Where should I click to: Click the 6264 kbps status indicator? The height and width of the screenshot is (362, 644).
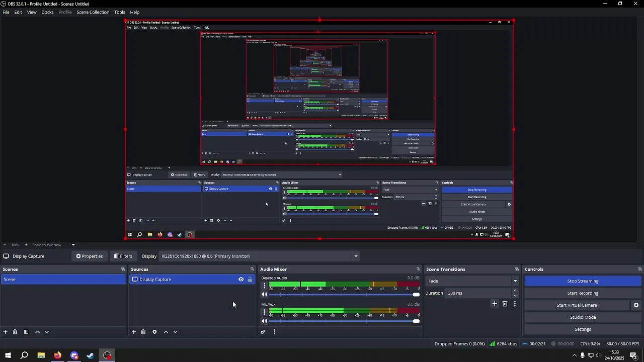coord(504,344)
